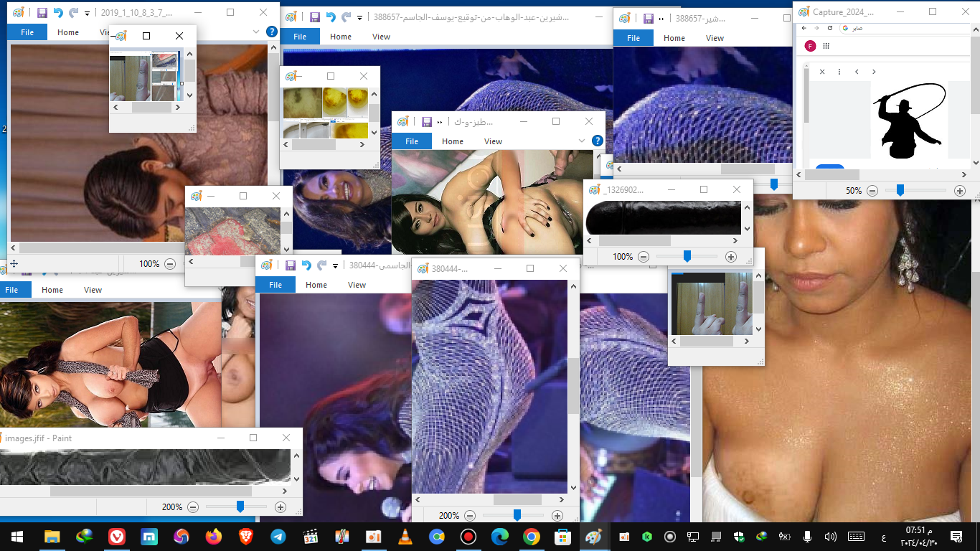
Task: Expand Quick Access Toolbar dropdown in 380444-الجاسمى window
Action: point(336,266)
